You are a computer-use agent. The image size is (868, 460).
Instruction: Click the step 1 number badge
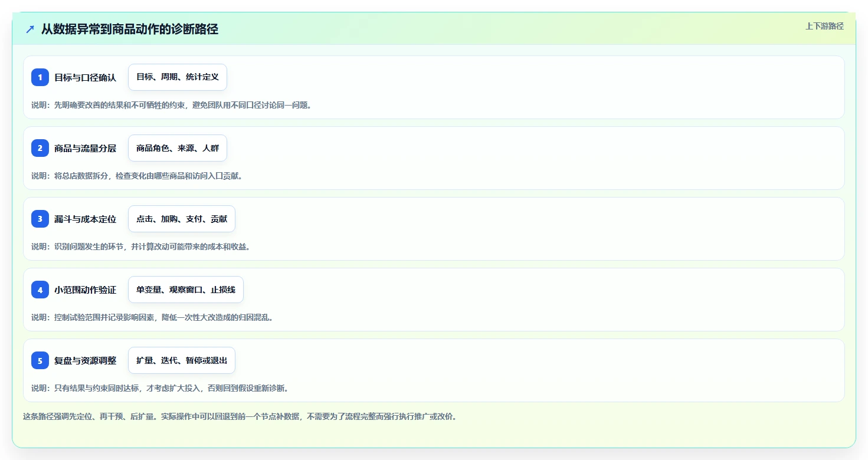click(40, 77)
